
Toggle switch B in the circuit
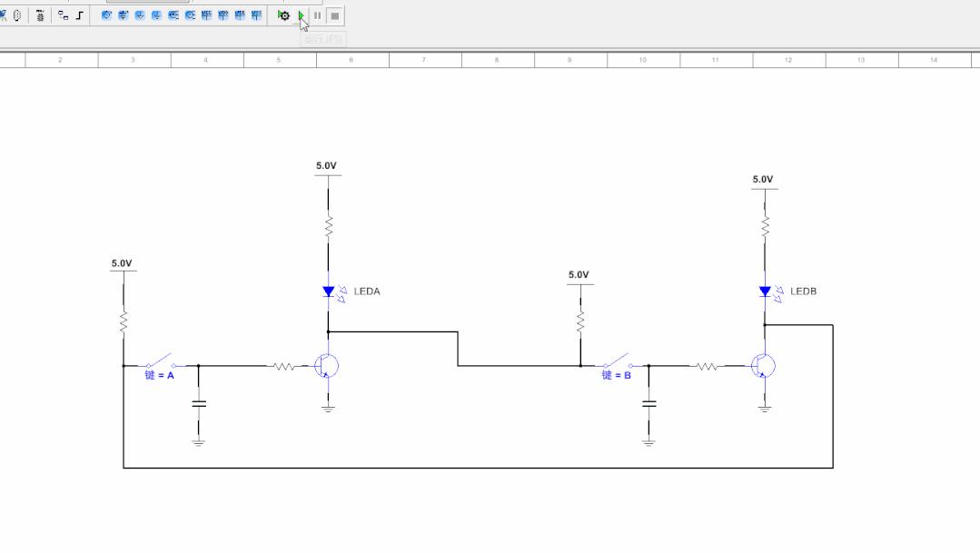click(617, 361)
